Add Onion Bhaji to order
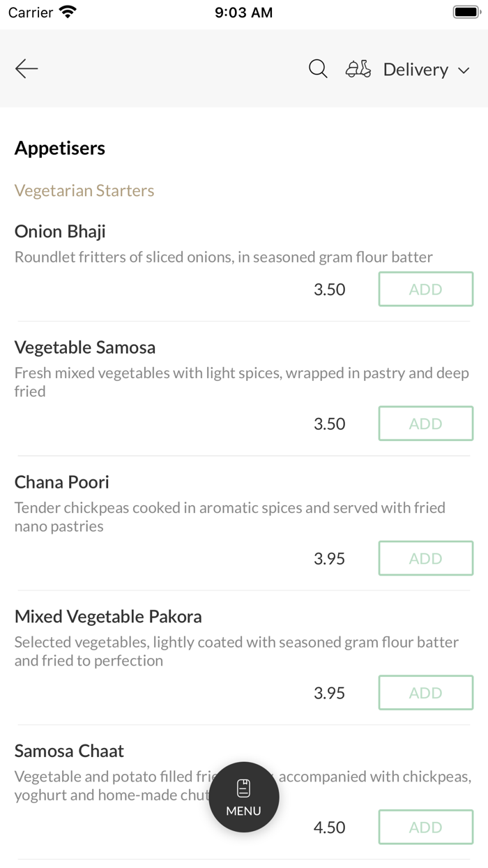488x868 pixels. pos(425,289)
